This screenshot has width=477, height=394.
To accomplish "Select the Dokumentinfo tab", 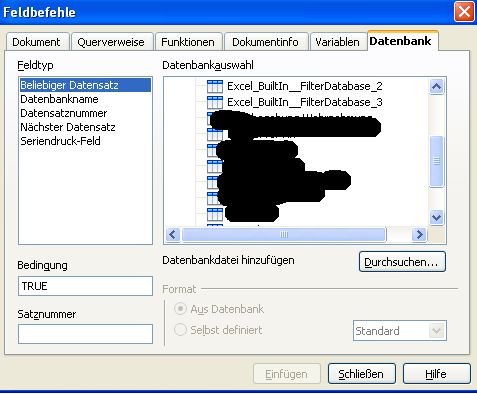I will pos(265,42).
